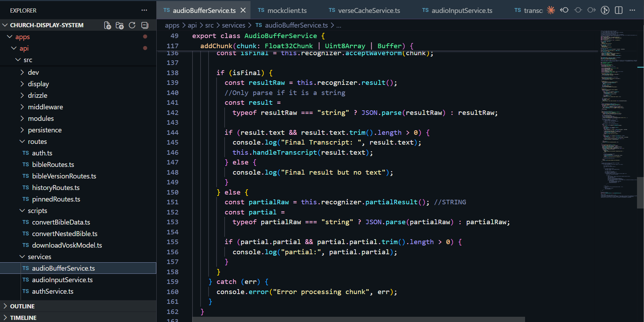The width and height of the screenshot is (644, 322).
Task: Expand the TIMELINE section
Action: pyautogui.click(x=23, y=318)
